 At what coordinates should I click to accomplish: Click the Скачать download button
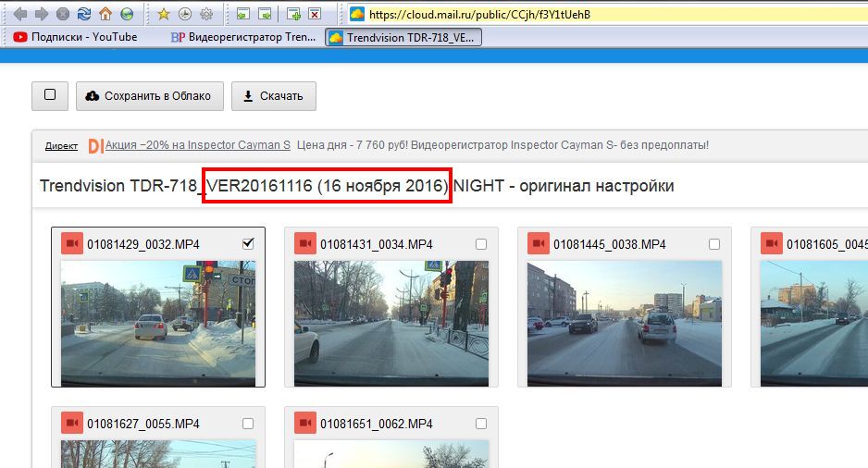pos(273,96)
